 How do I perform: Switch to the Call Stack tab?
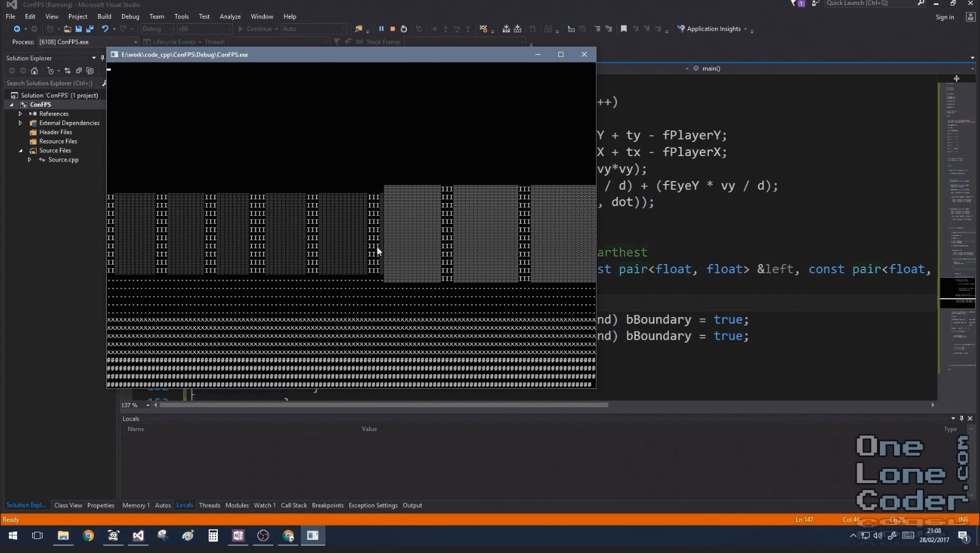coord(294,505)
